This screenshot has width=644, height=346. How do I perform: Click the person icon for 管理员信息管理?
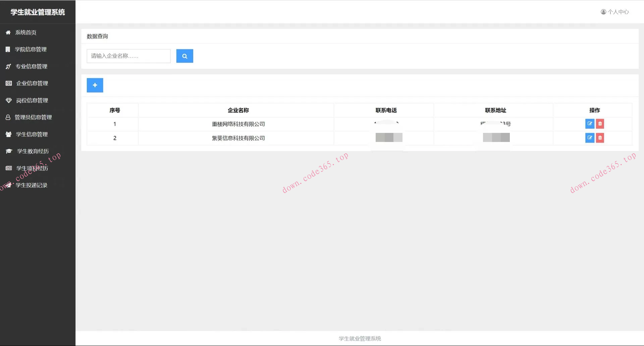point(8,117)
